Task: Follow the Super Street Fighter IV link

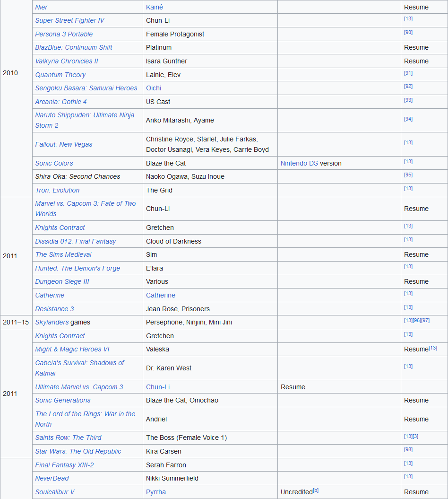Action: click(x=69, y=20)
